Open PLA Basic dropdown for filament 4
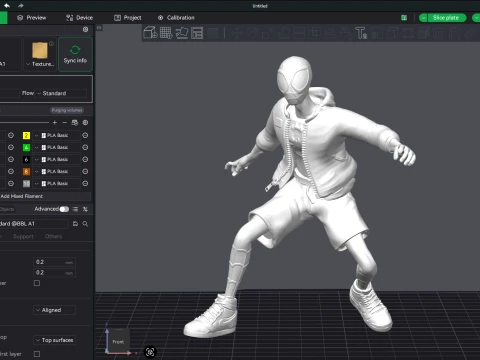Image resolution: width=480 pixels, height=360 pixels. click(x=57, y=147)
